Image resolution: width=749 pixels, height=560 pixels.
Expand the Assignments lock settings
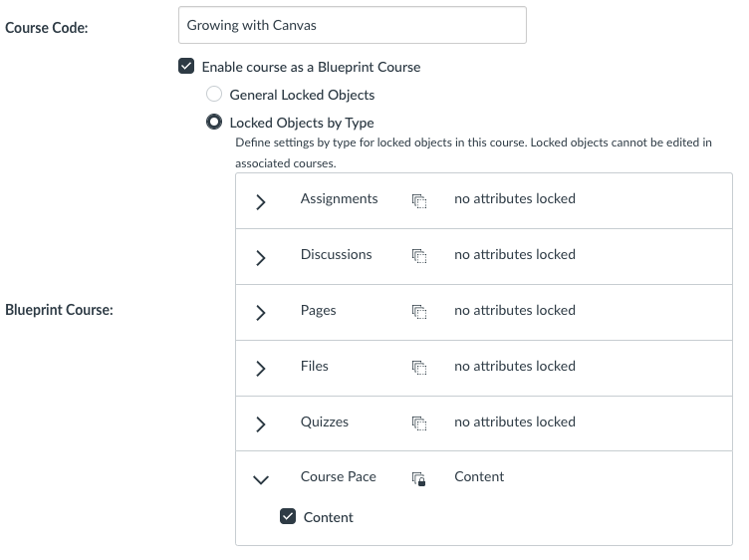click(261, 201)
